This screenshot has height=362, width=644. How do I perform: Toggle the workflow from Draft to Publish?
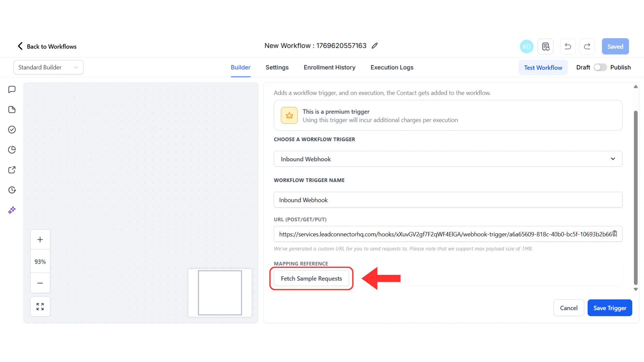coord(600,67)
